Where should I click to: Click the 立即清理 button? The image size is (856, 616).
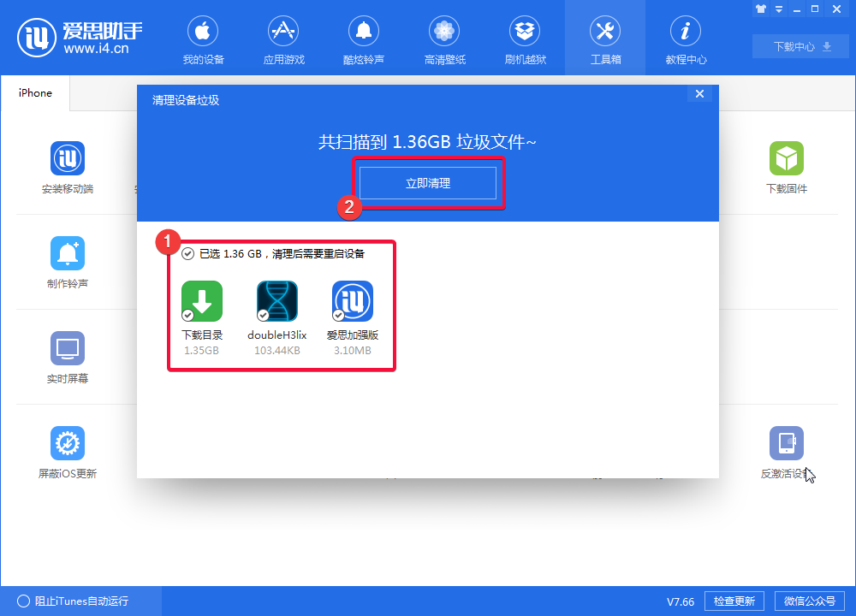tap(428, 182)
